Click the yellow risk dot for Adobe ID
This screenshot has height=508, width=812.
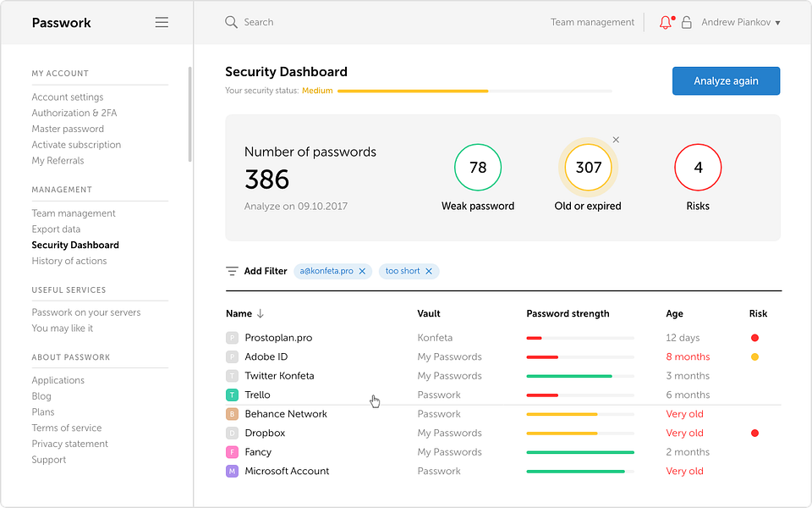click(x=755, y=356)
